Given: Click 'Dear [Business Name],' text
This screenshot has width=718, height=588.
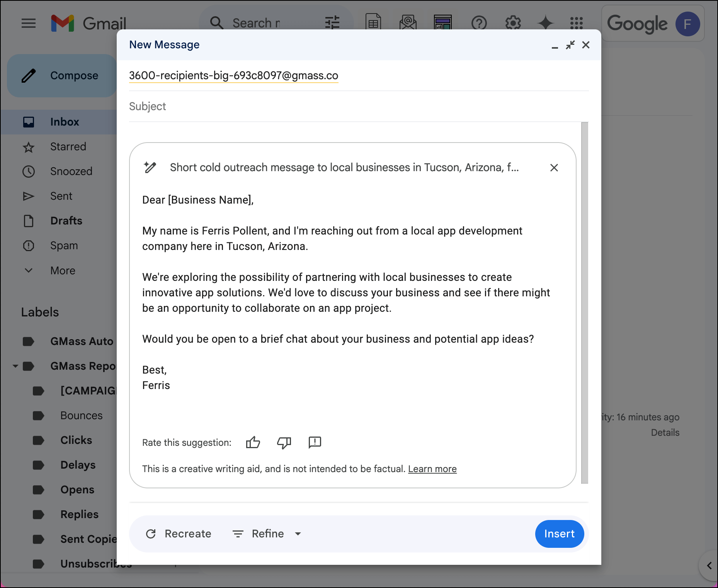Looking at the screenshot, I should tap(198, 200).
